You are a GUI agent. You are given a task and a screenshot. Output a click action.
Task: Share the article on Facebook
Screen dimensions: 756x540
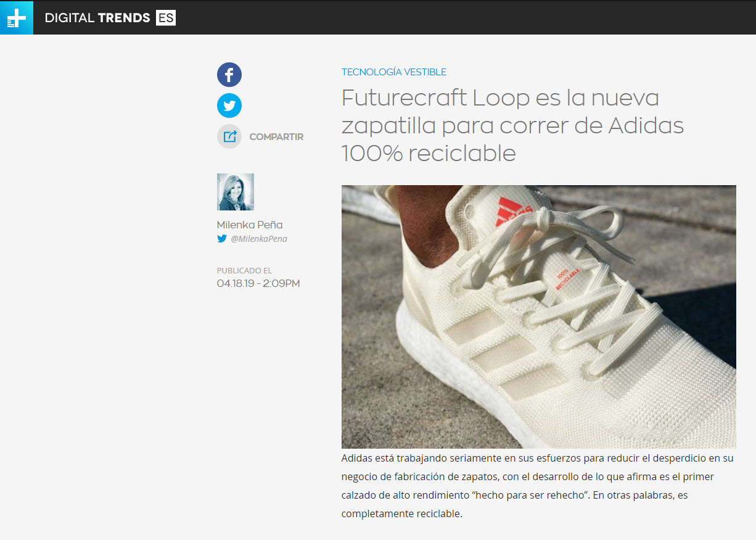click(229, 75)
